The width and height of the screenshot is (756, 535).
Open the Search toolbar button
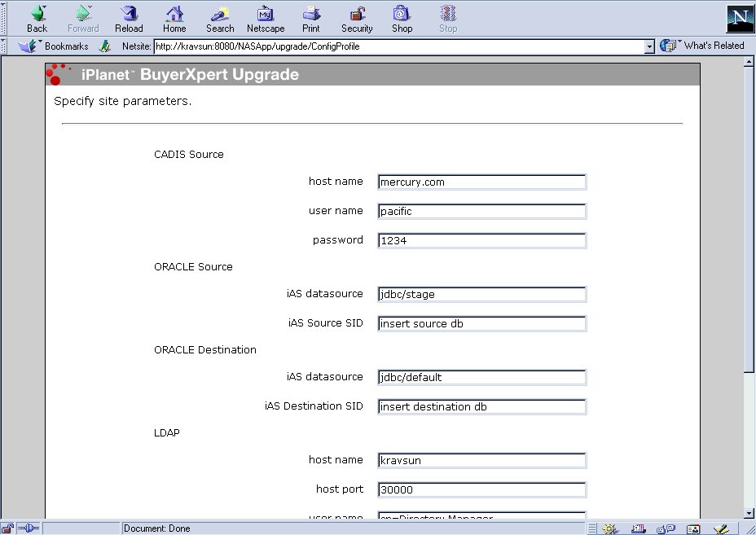point(220,20)
